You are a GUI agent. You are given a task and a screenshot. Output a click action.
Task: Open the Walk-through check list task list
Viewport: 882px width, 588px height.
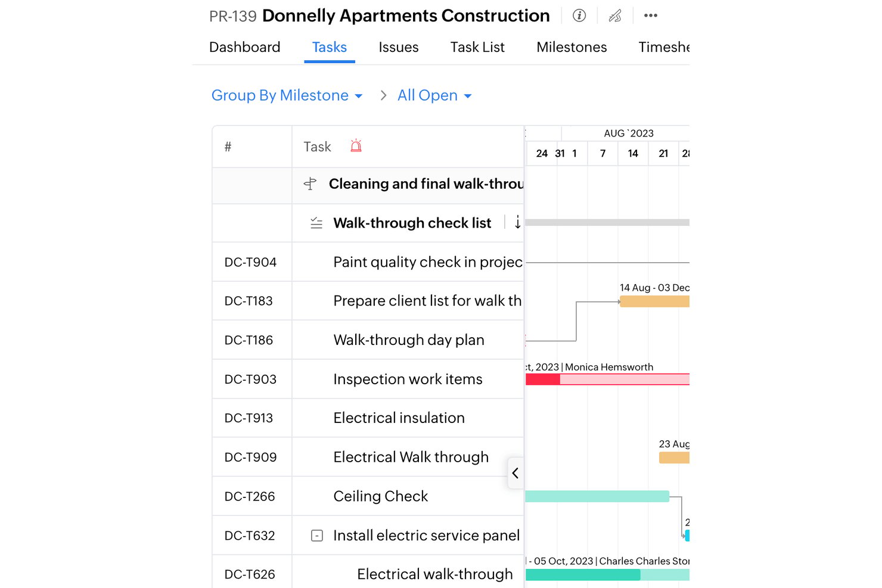point(412,223)
